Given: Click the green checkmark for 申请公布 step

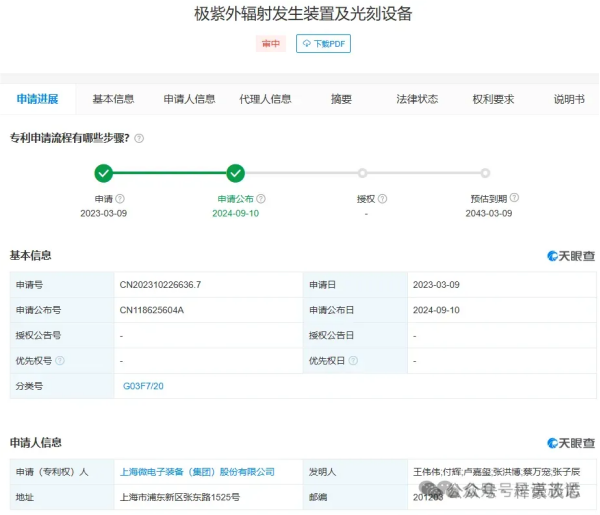Looking at the screenshot, I should point(235,173).
